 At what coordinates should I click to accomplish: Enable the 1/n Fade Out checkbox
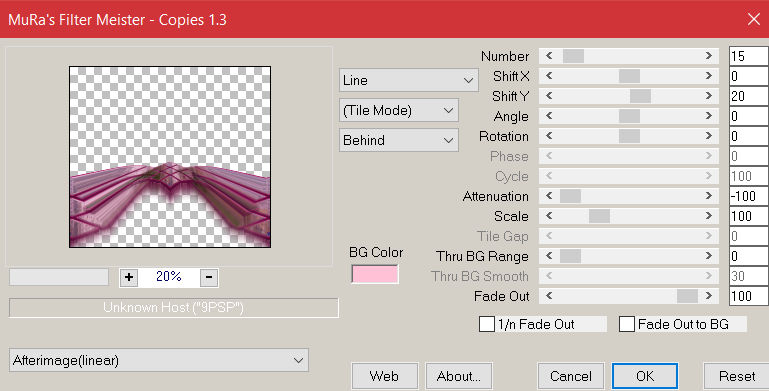pyautogui.click(x=487, y=324)
